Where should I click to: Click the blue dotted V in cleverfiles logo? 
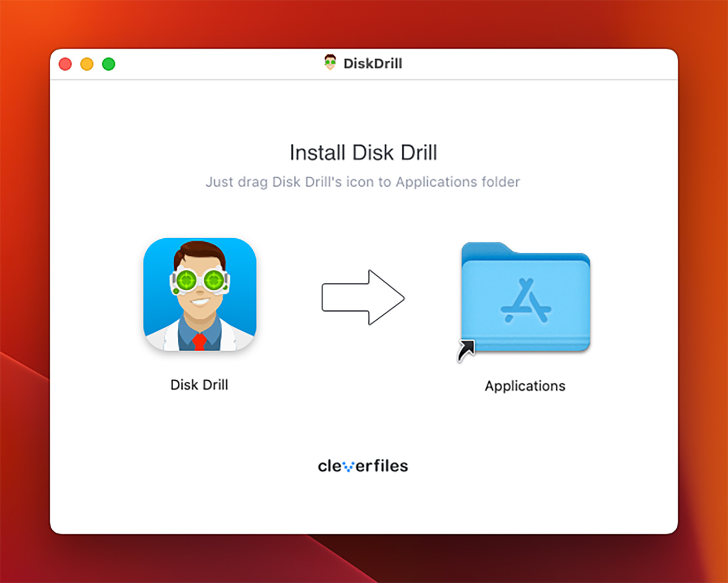pos(349,467)
